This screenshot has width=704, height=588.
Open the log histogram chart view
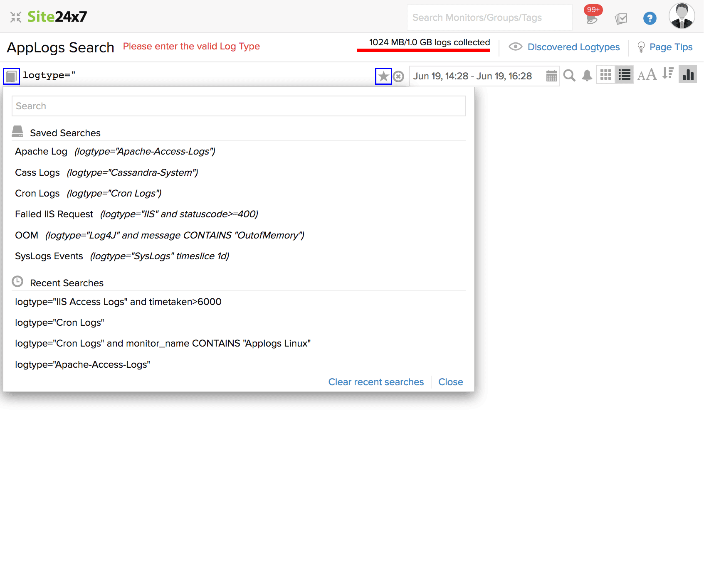(688, 75)
